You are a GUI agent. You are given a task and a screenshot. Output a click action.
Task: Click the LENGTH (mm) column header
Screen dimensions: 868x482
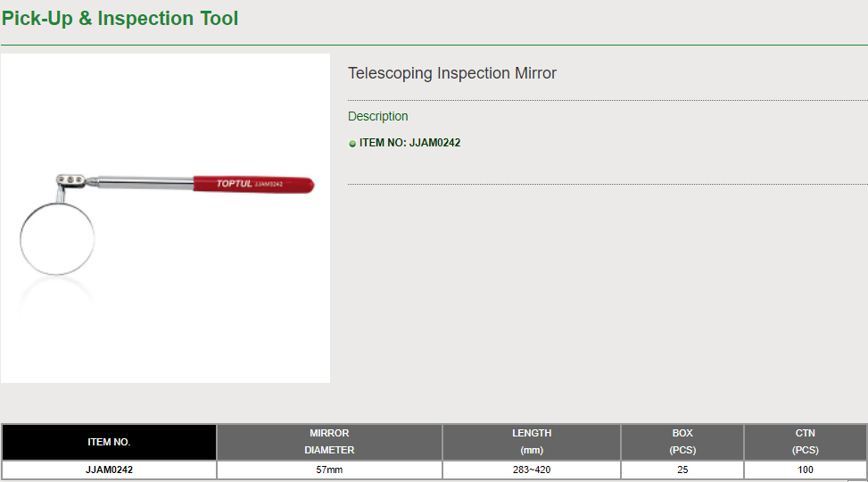click(x=532, y=442)
